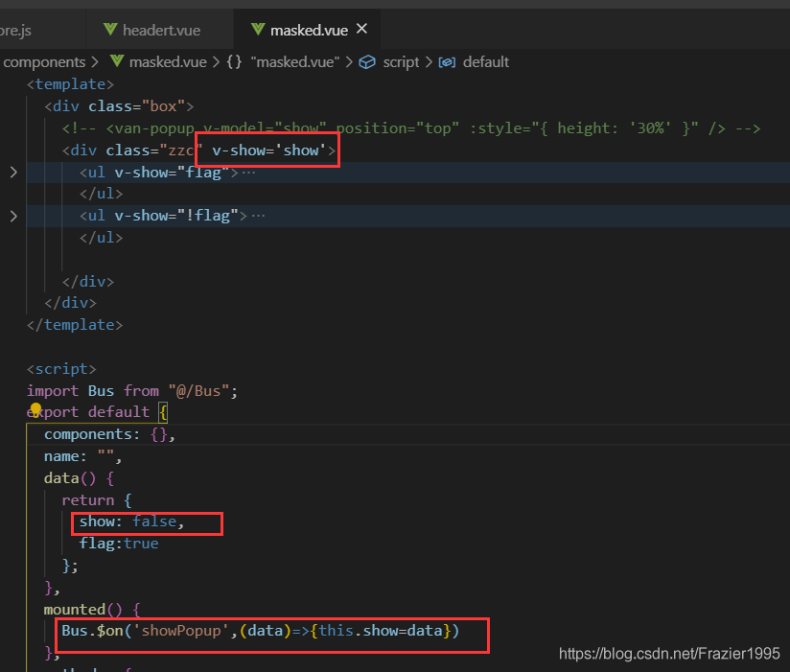Expand the folded ul v-show="!flag" block
This screenshot has width=790, height=672.
(13, 216)
